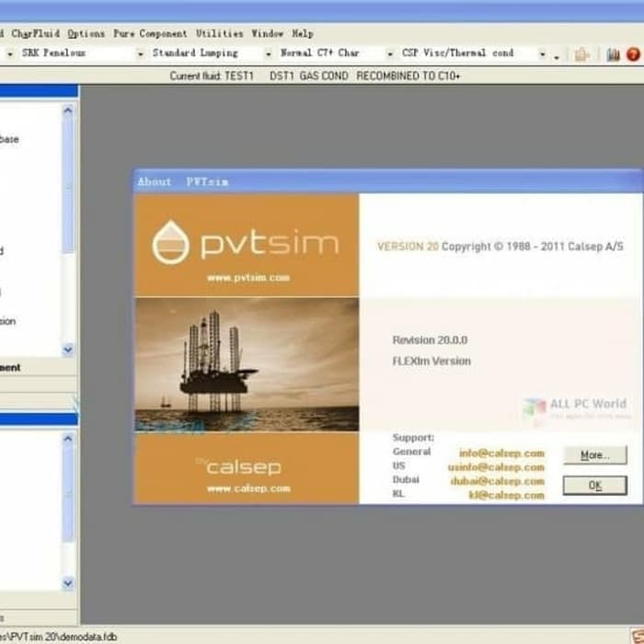The image size is (644, 644).
Task: Click the More... button in About dialog
Action: pyautogui.click(x=594, y=455)
